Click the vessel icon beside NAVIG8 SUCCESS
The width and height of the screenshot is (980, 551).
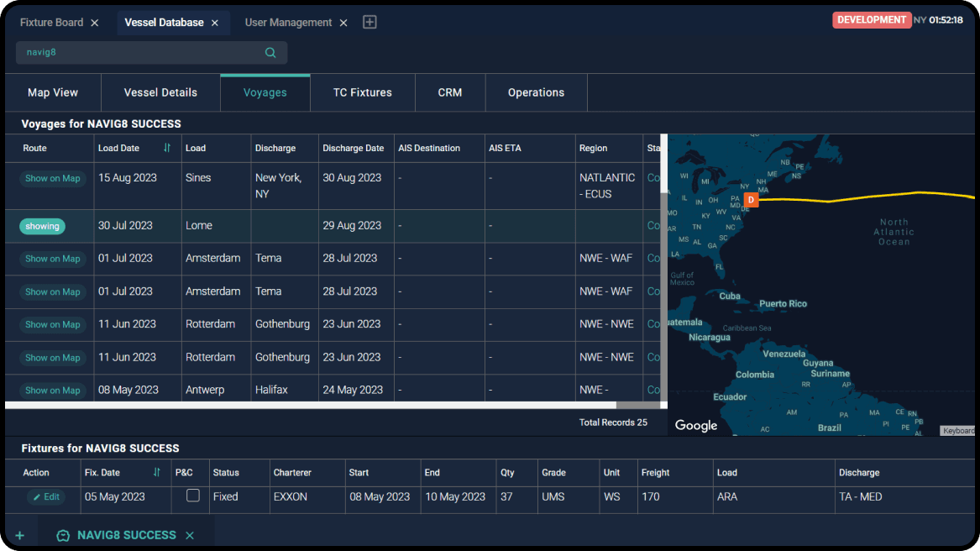pos(62,535)
